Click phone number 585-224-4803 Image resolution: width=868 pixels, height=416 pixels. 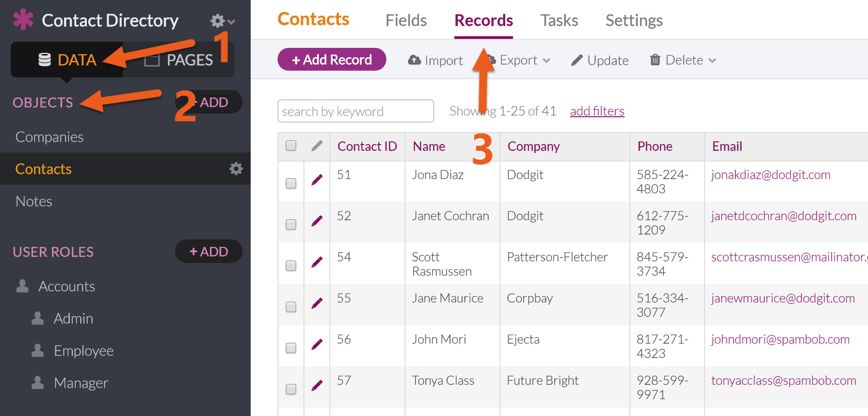pyautogui.click(x=663, y=182)
